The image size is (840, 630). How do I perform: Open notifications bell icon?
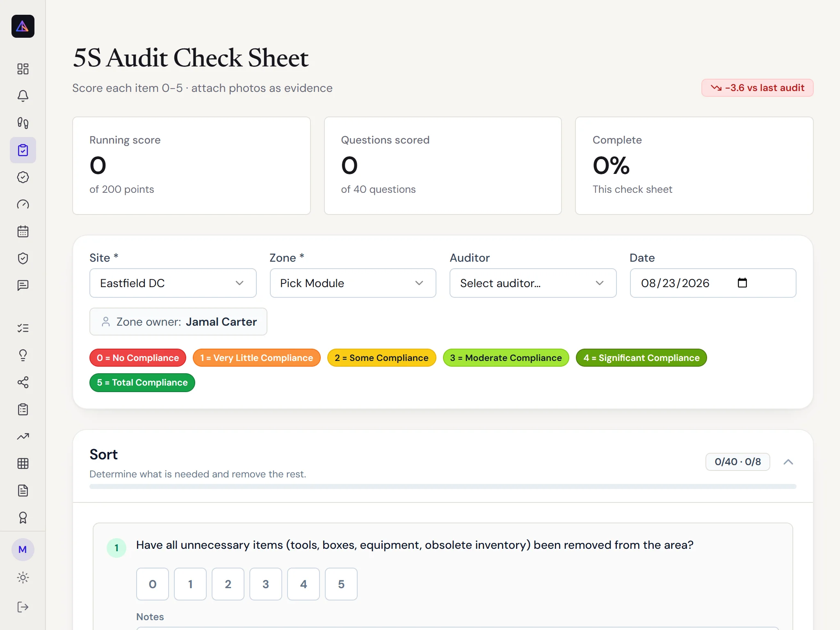pos(23,96)
